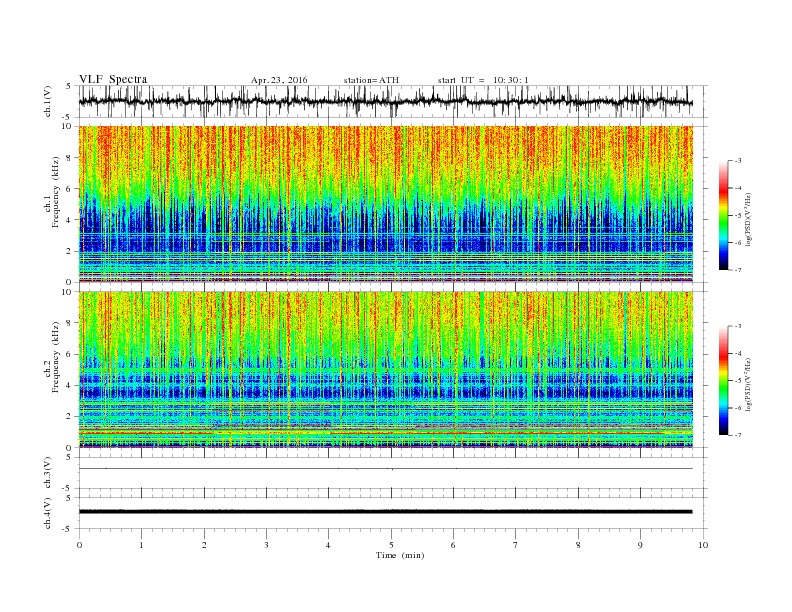
Task: Click the ch.3 flat signal trace
Action: pyautogui.click(x=386, y=469)
